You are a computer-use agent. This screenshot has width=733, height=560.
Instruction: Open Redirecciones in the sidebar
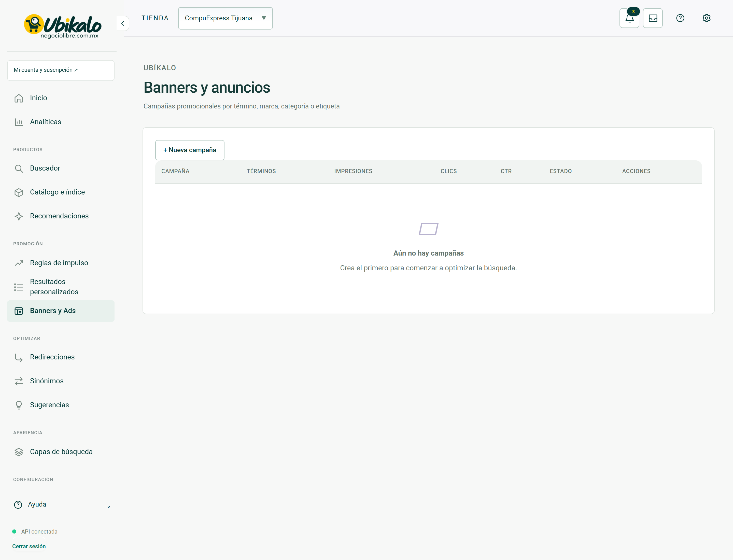61,357
